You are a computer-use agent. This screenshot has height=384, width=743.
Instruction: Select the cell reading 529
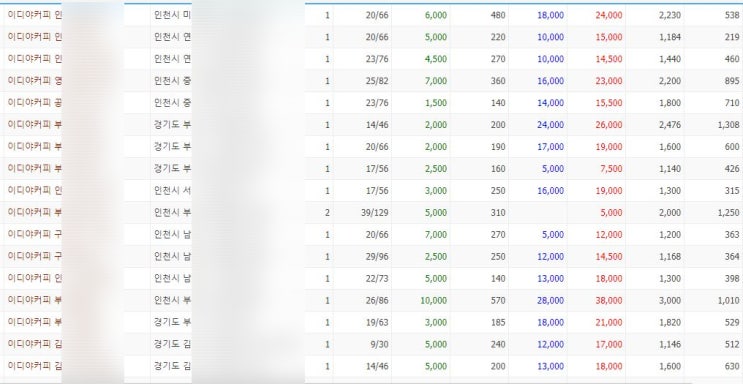[x=732, y=322]
